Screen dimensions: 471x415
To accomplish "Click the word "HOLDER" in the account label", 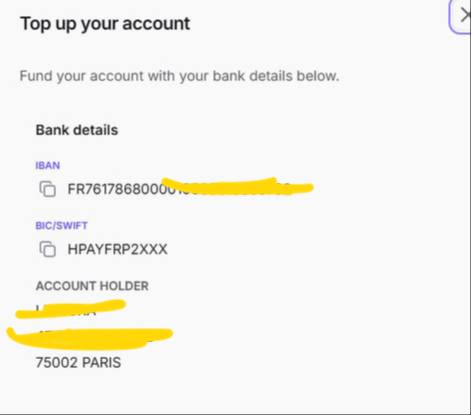I will click(124, 286).
